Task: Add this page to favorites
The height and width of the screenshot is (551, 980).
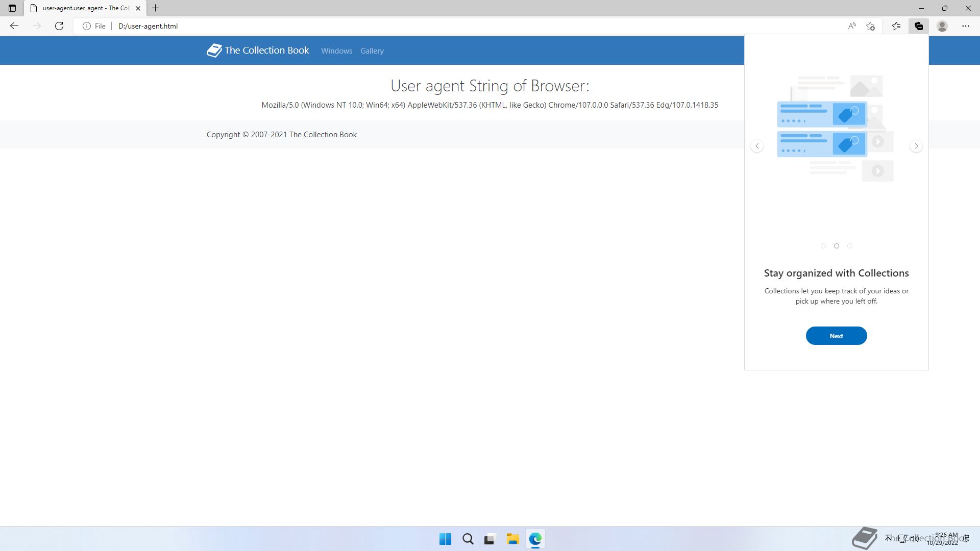Action: (871, 26)
